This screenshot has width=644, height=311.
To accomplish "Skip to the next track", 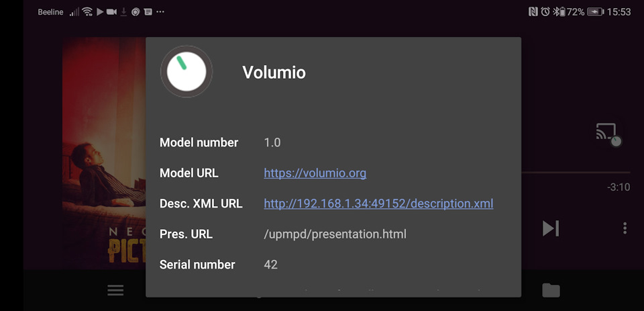I will click(551, 228).
